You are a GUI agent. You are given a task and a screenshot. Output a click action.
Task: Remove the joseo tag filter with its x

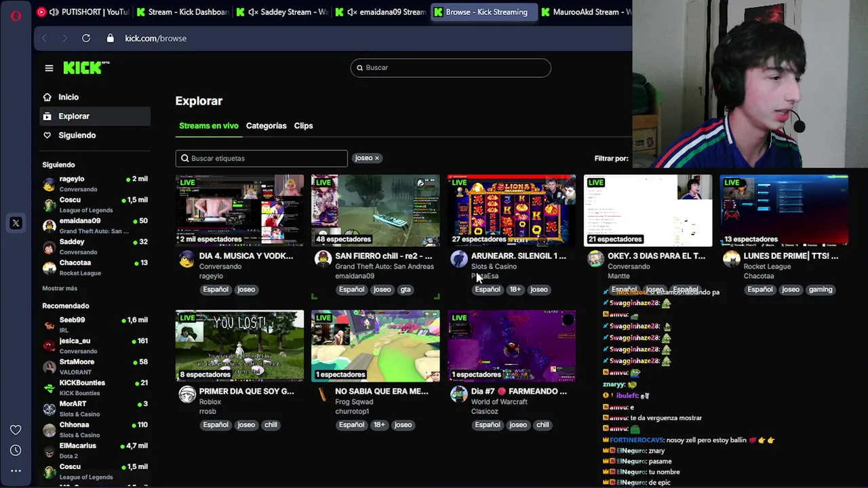coord(377,158)
